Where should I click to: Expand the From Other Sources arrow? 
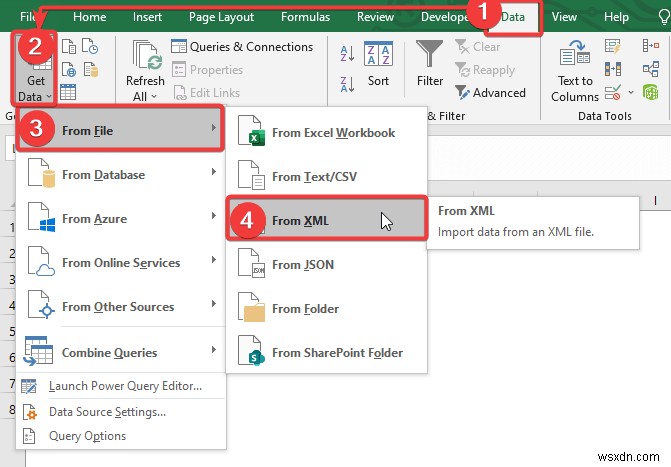pyautogui.click(x=214, y=304)
